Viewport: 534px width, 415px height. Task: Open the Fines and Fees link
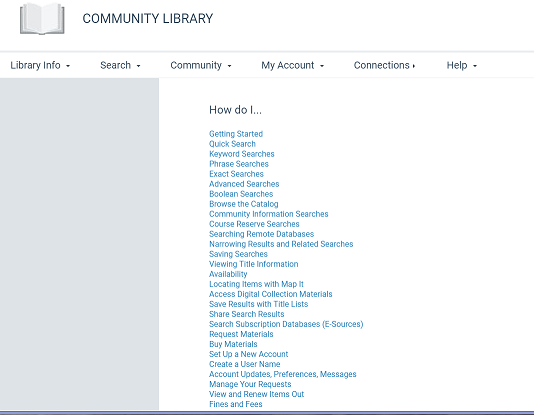236,404
